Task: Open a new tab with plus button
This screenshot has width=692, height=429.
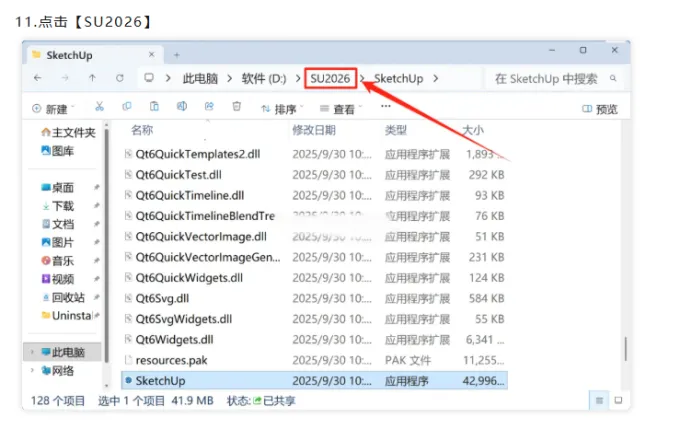Action: (x=177, y=55)
